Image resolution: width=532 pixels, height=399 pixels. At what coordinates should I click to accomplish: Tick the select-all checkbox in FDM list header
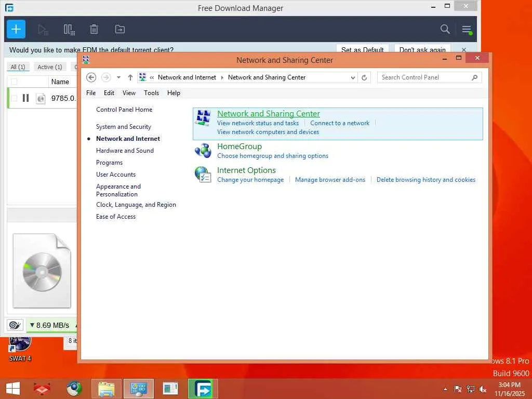point(14,82)
